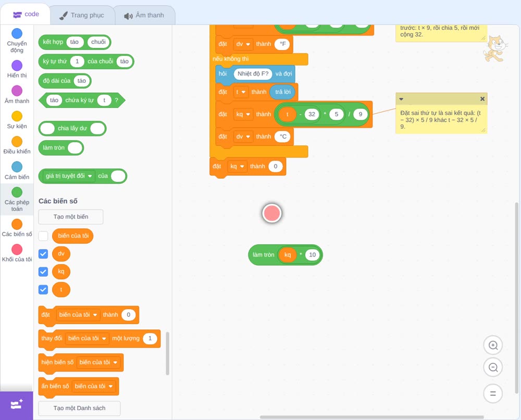Viewport: 521px width, 420px height.
Task: Zoom in the workspace
Action: 493,345
